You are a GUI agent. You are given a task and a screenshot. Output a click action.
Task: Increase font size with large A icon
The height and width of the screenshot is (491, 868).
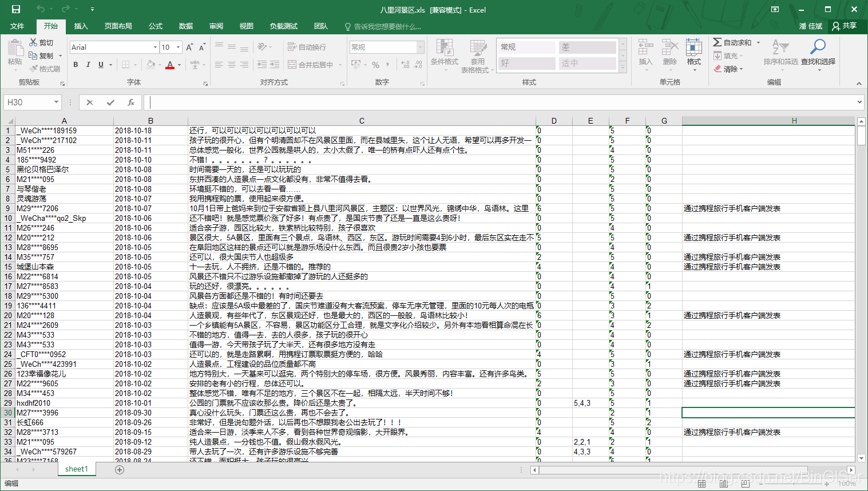(189, 47)
